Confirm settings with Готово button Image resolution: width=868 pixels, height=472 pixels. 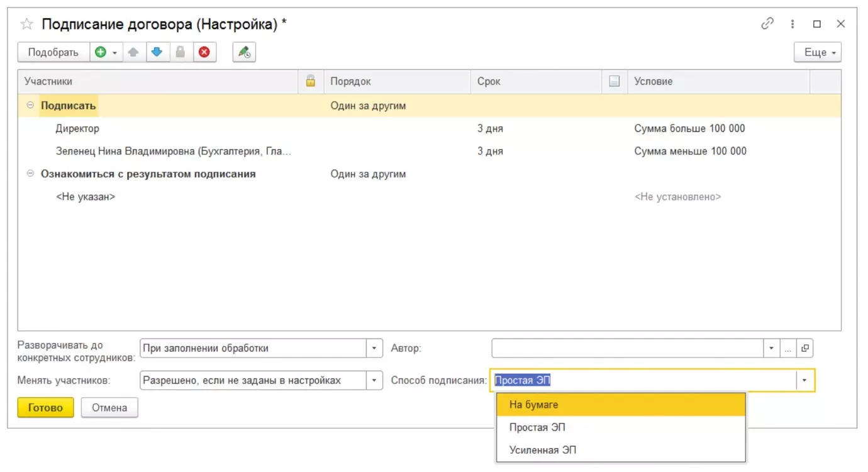point(45,407)
